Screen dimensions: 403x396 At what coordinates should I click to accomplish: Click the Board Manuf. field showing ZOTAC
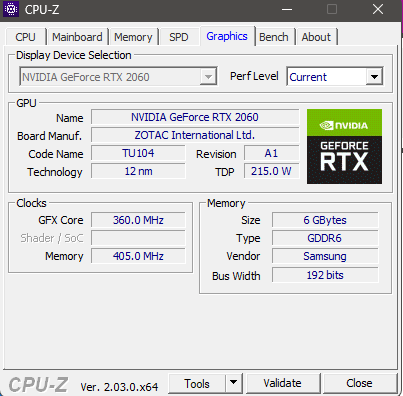[195, 135]
